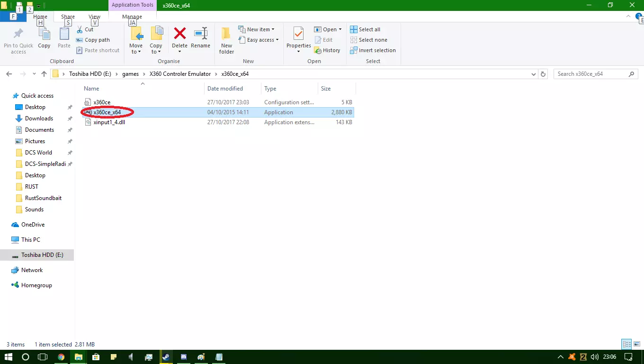Launch Google Chrome from the taskbar
Viewport: 644px width, 364px height.
pyautogui.click(x=61, y=357)
